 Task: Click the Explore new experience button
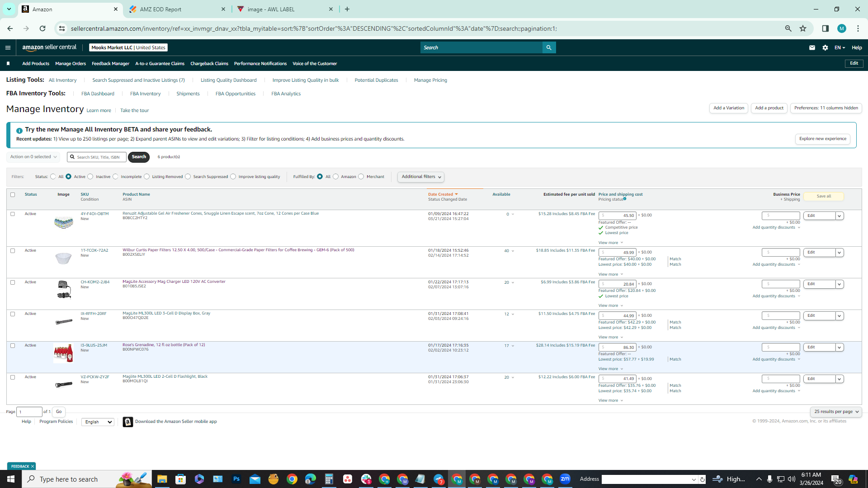(x=823, y=139)
